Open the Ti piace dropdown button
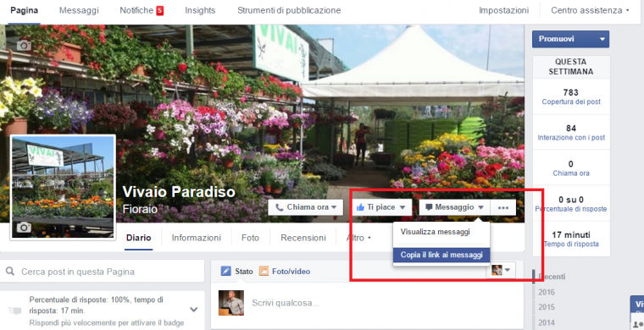This screenshot has height=330, width=644. click(x=381, y=207)
